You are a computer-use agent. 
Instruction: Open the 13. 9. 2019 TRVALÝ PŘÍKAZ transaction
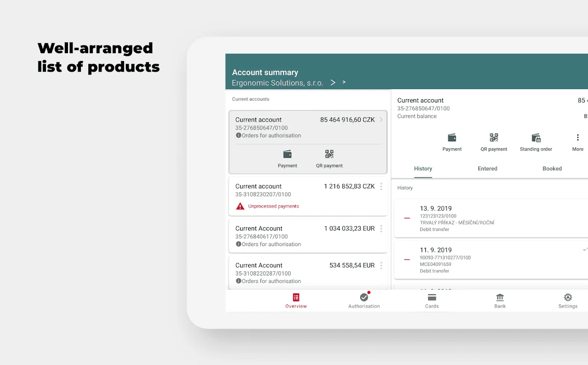491,219
